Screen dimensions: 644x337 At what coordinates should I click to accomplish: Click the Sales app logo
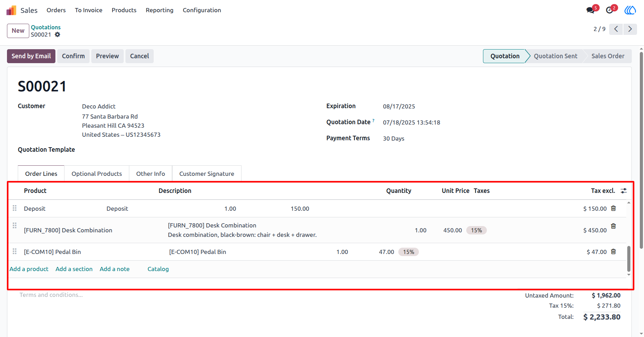pos(11,10)
